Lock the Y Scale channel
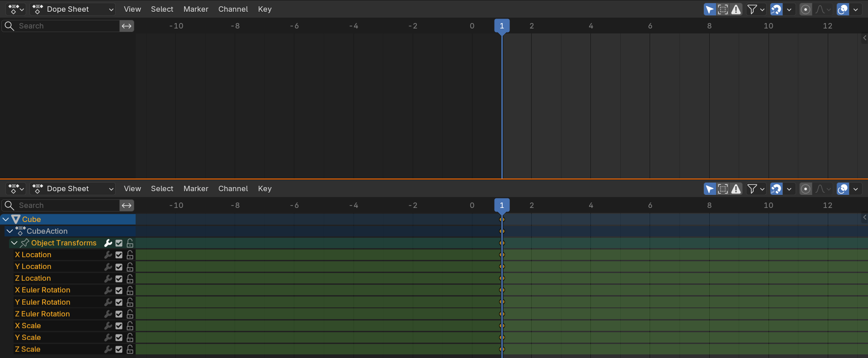Viewport: 868px width, 358px height. [x=130, y=337]
